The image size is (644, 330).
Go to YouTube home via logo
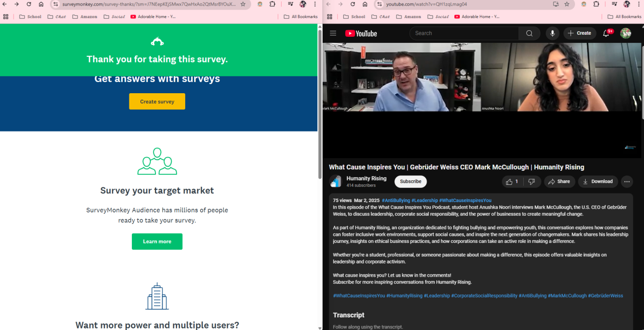pos(361,33)
